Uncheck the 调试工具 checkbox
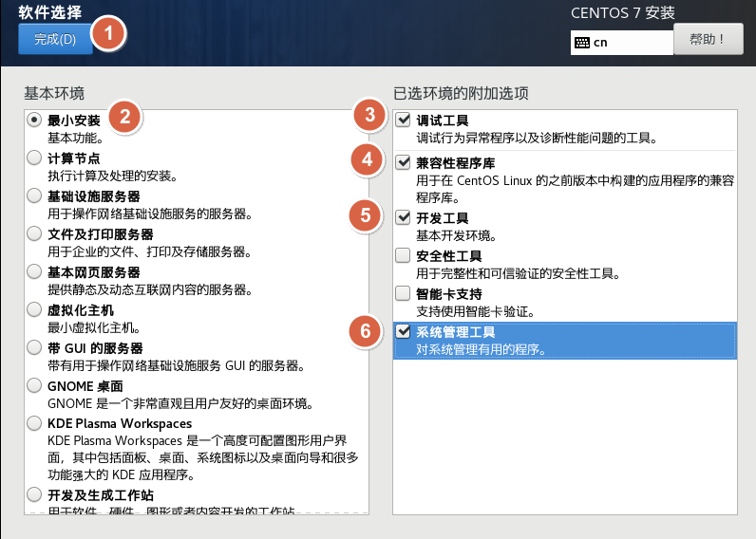 click(x=403, y=120)
